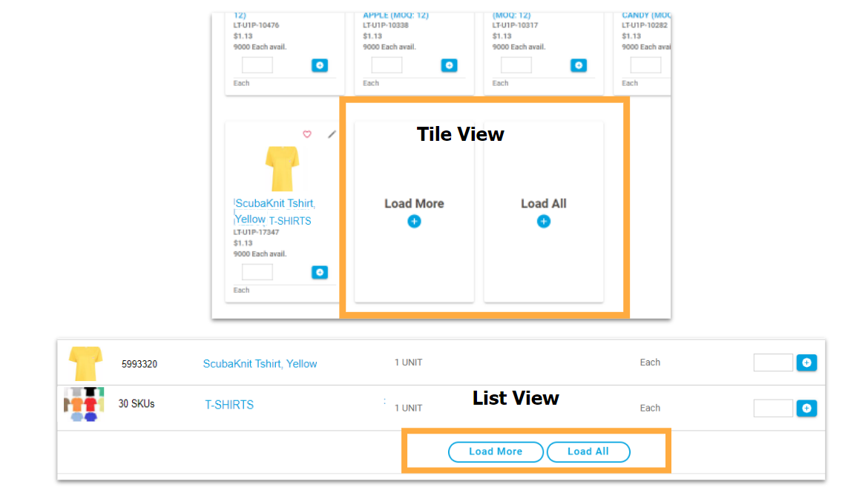Click add-to-cart plus on ScubaKnit Tshirt tile
This screenshot has width=868, height=490.
coord(320,272)
